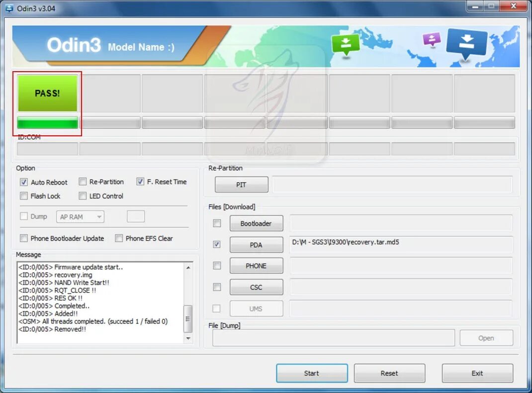Image resolution: width=532 pixels, height=393 pixels.
Task: Click message log scroll down arrow
Action: click(188, 338)
